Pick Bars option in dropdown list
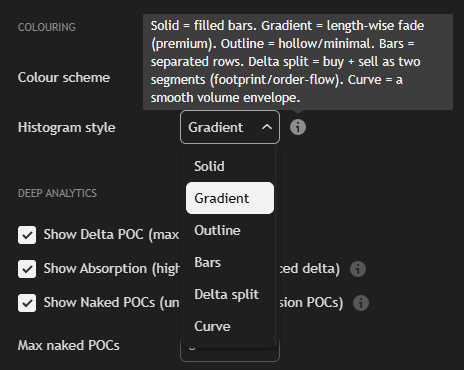Viewport: 464px width, 370px height. pos(230,262)
